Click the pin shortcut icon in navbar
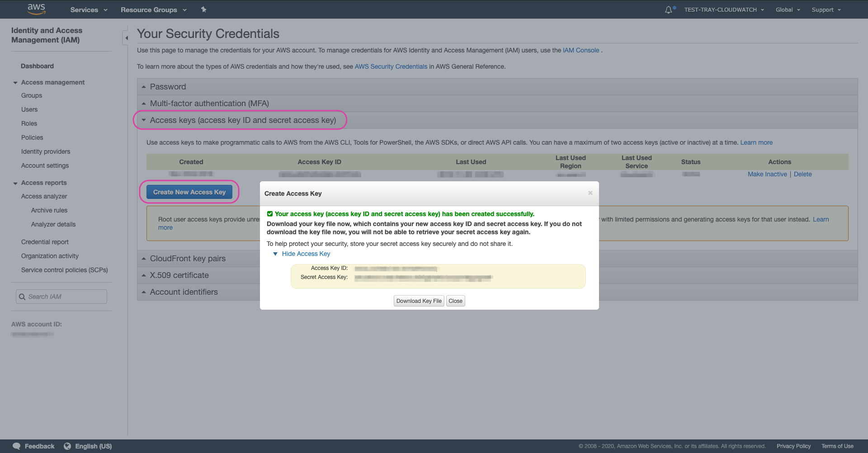This screenshot has width=868, height=453. [x=204, y=9]
